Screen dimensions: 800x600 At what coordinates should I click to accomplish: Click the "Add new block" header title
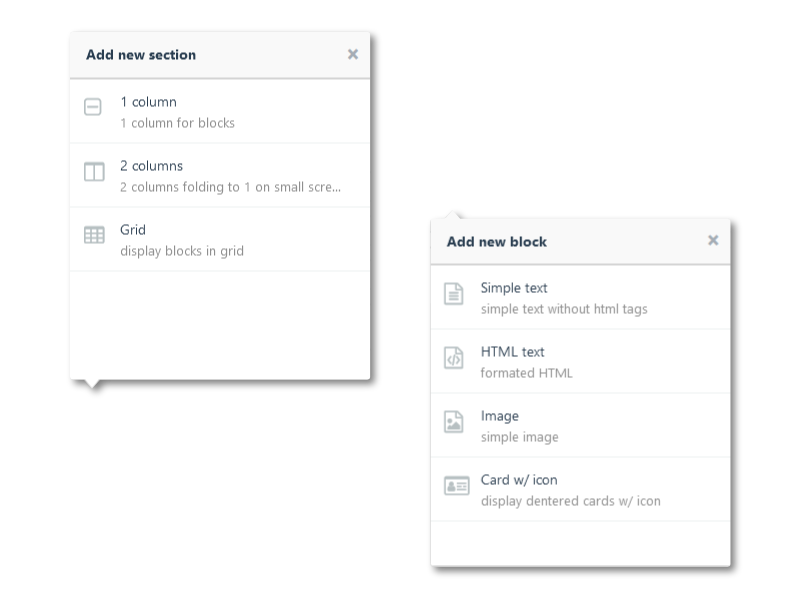(497, 241)
